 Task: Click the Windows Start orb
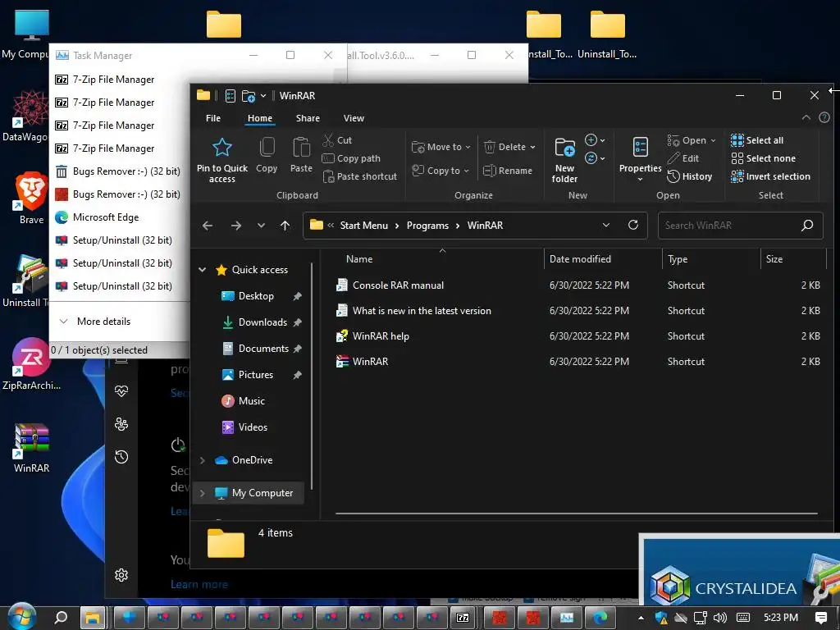coord(21,617)
